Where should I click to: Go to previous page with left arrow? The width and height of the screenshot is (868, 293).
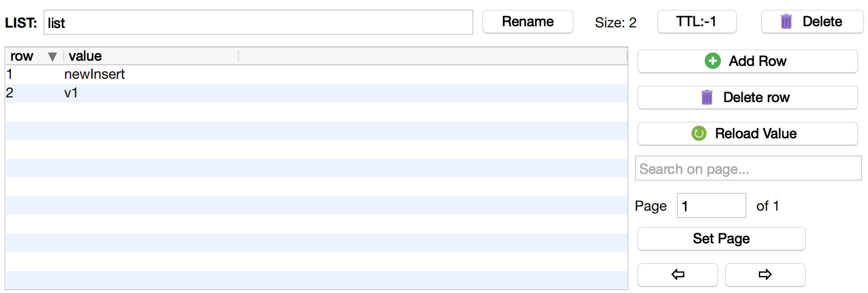coord(678,274)
